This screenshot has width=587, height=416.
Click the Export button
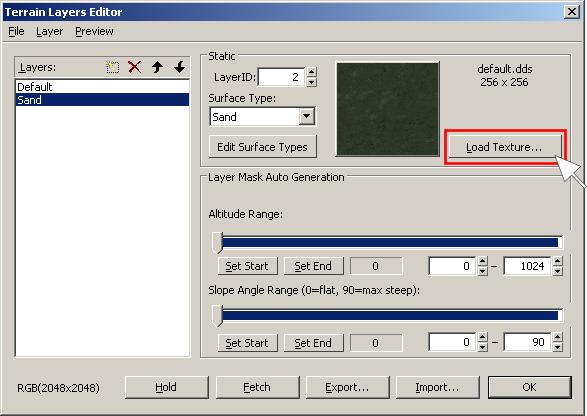tap(347, 387)
